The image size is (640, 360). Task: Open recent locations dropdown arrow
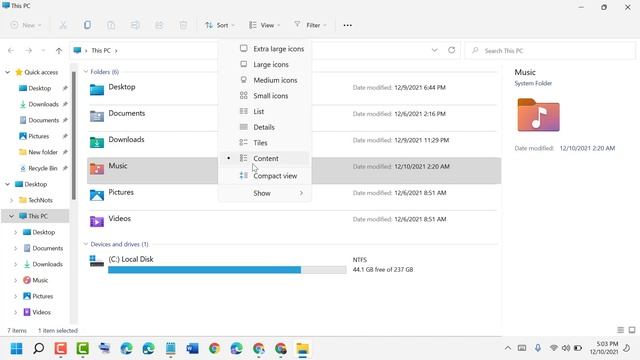click(x=43, y=51)
